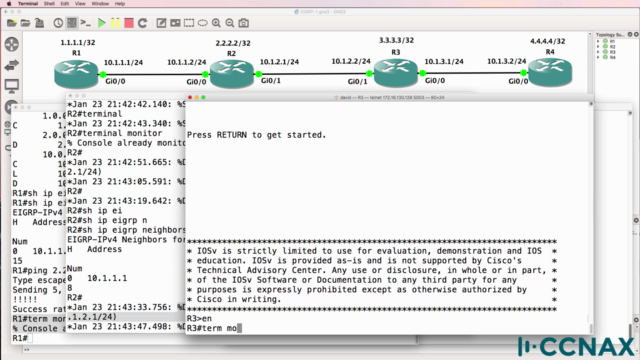
Task: Click the topology canvas vertical scrollbar
Action: pos(590,63)
